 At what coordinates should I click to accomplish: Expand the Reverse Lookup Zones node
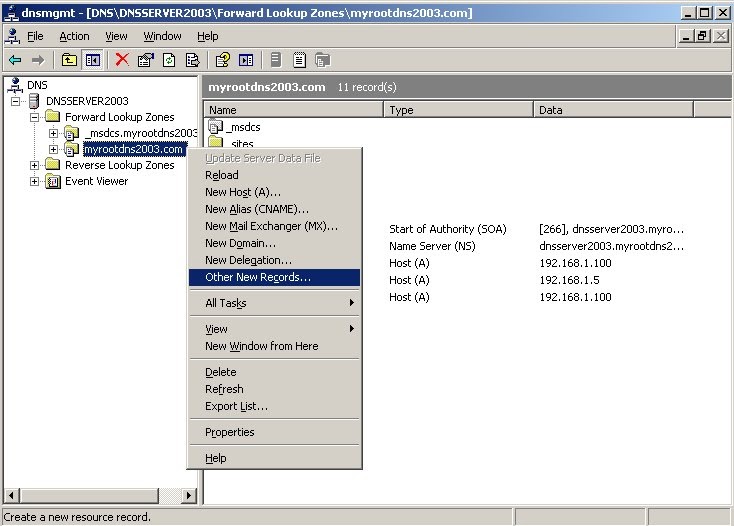[x=35, y=165]
